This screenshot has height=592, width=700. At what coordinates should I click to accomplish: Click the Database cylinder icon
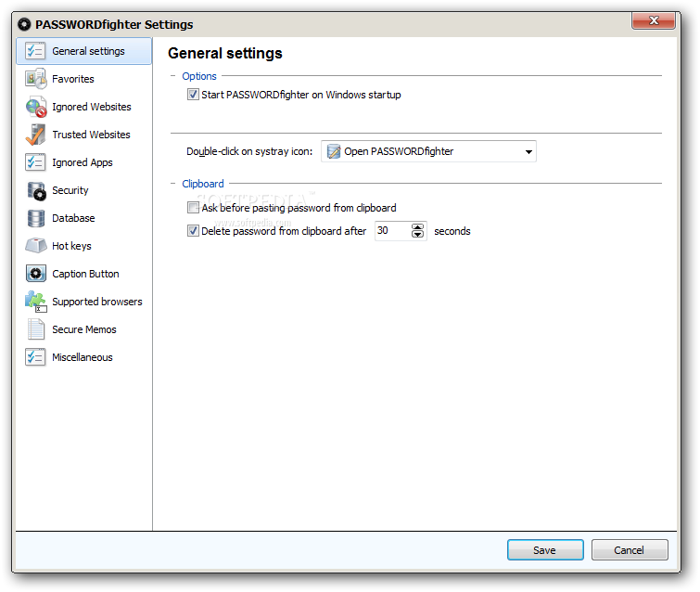[x=36, y=218]
